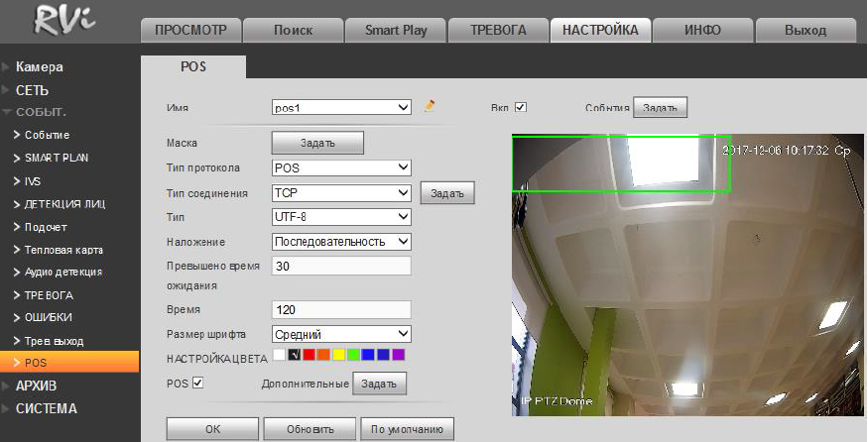Open the Тип протокола dropdown
The width and height of the screenshot is (868, 442).
click(341, 167)
